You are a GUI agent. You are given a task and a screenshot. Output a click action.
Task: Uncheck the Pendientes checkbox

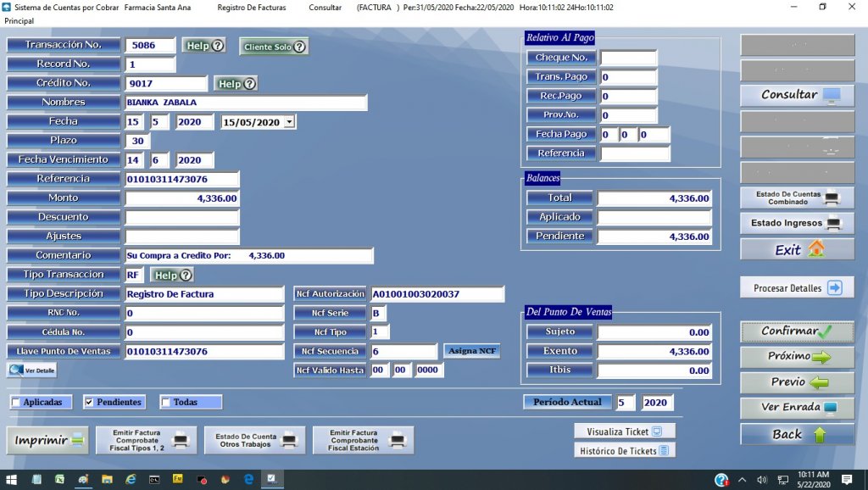coord(89,403)
